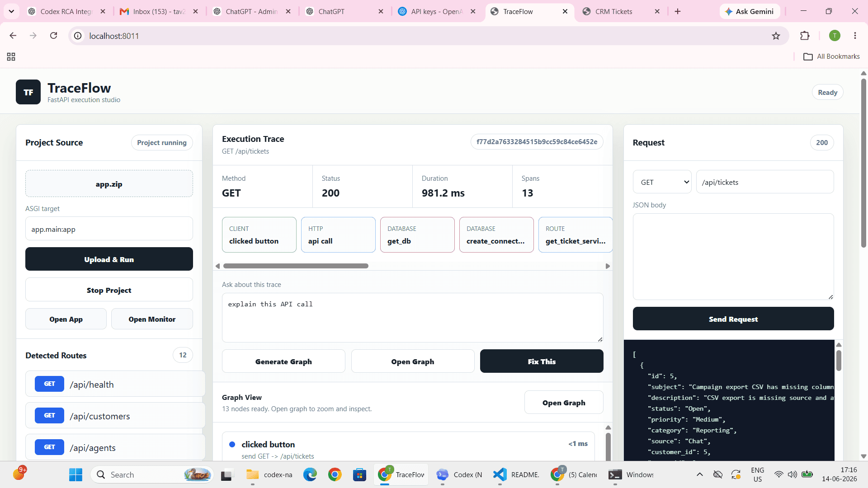The height and width of the screenshot is (488, 868).
Task: Select GET /api/customers route
Action: [x=115, y=416]
